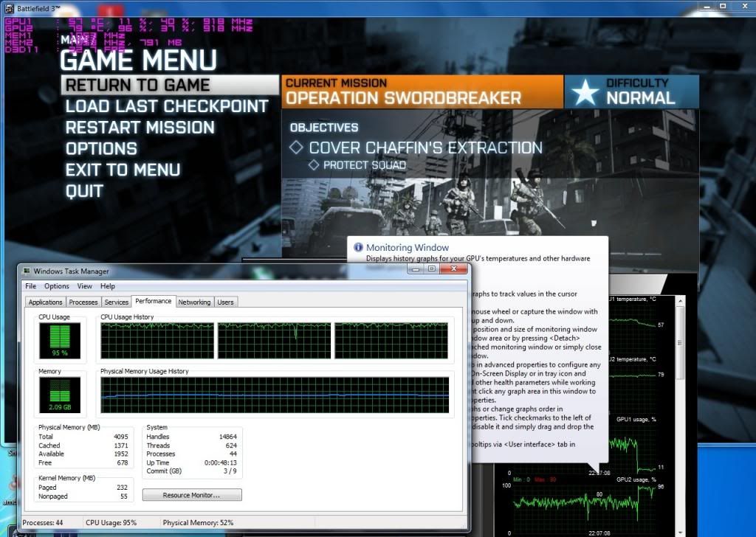Click the "Monitoring Window" tooltip heading
The width and height of the screenshot is (756, 537).
pyautogui.click(x=408, y=248)
